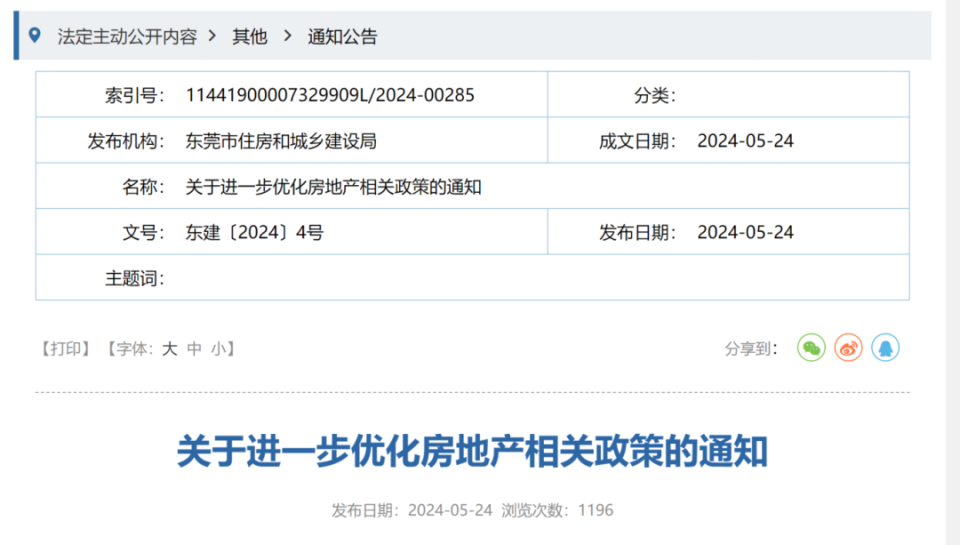Image resolution: width=960 pixels, height=545 pixels.
Task: Click the table's 发布日期 value 2024-05-24
Action: pos(745,233)
